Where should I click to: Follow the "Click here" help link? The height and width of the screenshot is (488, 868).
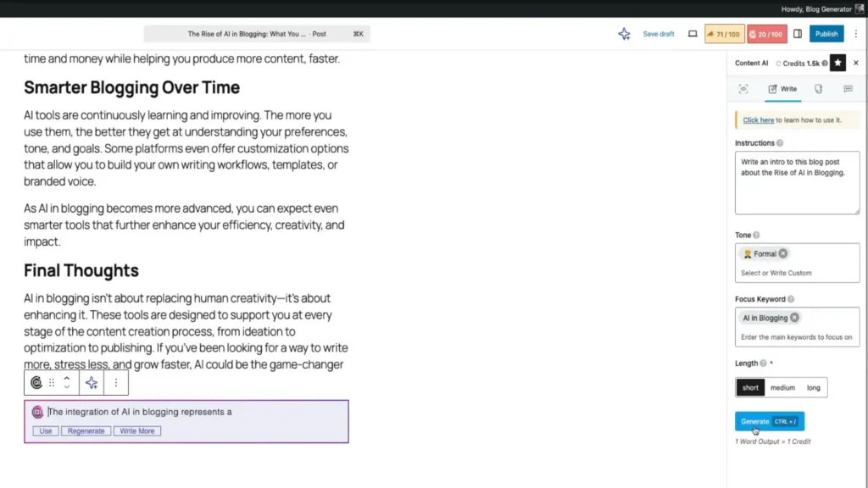click(758, 120)
